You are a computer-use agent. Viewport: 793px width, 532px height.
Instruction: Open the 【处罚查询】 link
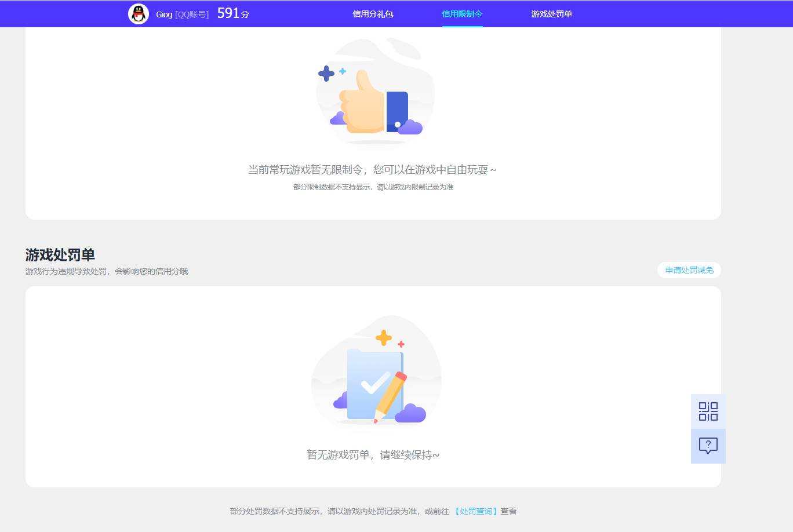pos(475,511)
